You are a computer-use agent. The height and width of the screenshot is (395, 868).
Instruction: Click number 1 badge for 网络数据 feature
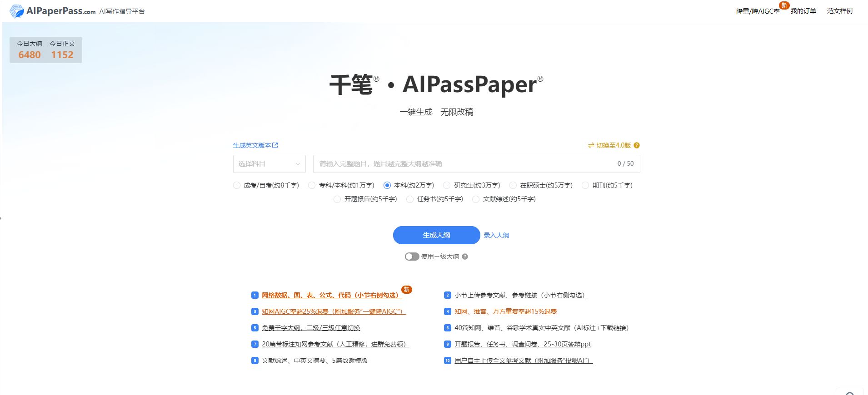255,295
